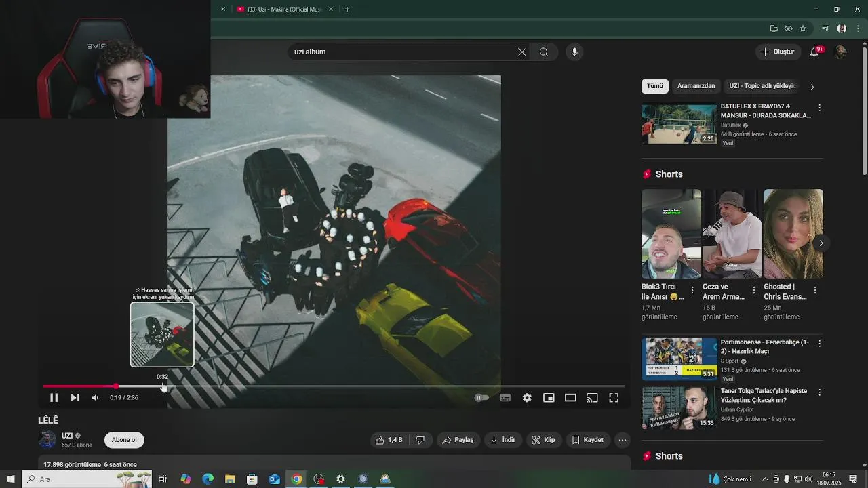Click the crossed-eye icon in address bar
The width and height of the screenshot is (868, 488).
788,28
